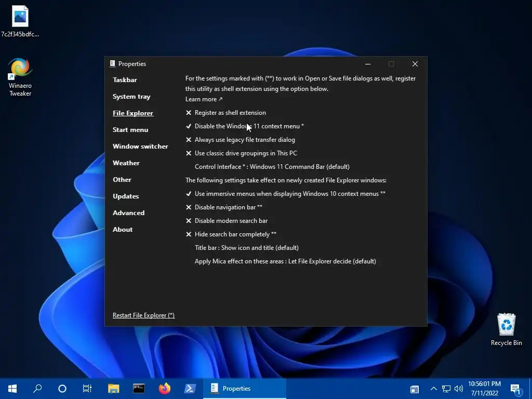Open Apply Mica effect option list

(285, 261)
